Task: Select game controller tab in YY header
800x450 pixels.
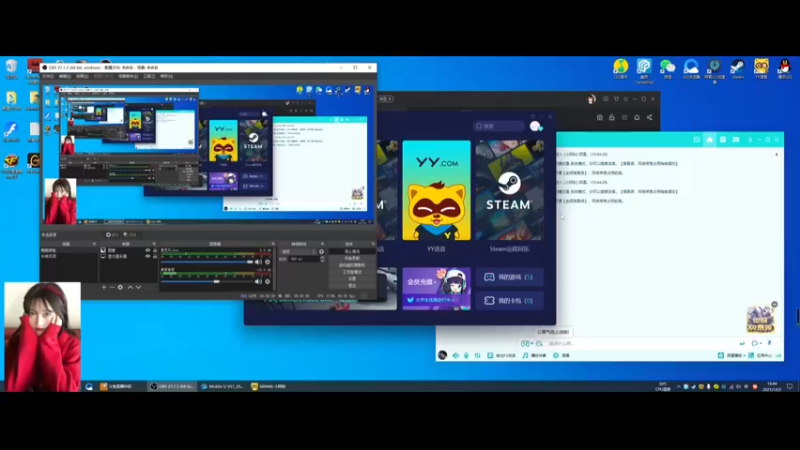Action: (x=736, y=139)
